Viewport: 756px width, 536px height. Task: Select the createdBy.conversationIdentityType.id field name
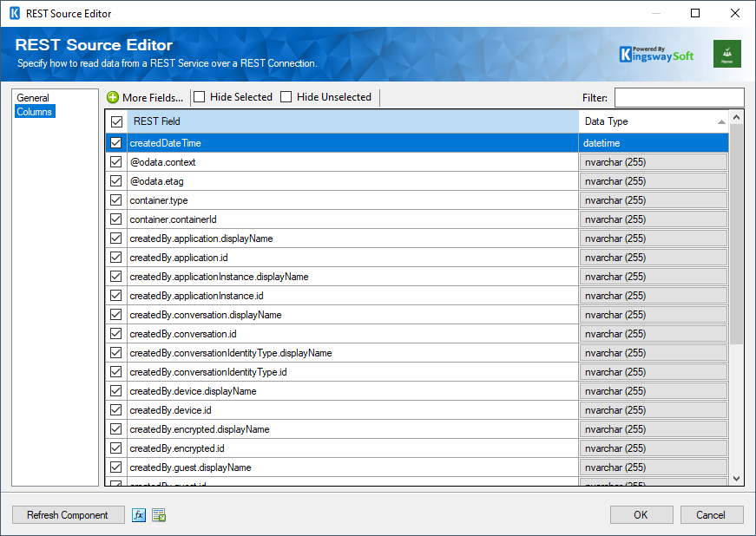tap(207, 372)
